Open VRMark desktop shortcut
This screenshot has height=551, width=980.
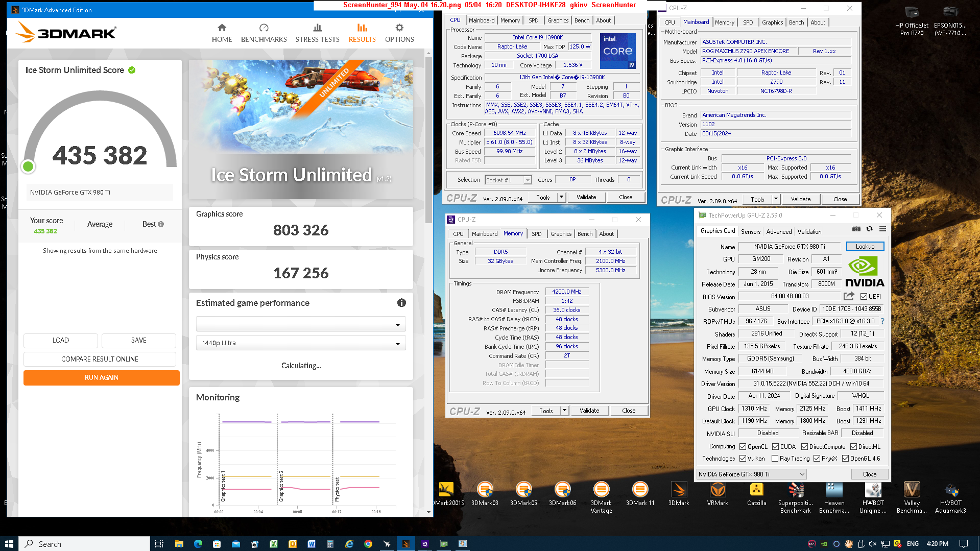click(x=718, y=494)
